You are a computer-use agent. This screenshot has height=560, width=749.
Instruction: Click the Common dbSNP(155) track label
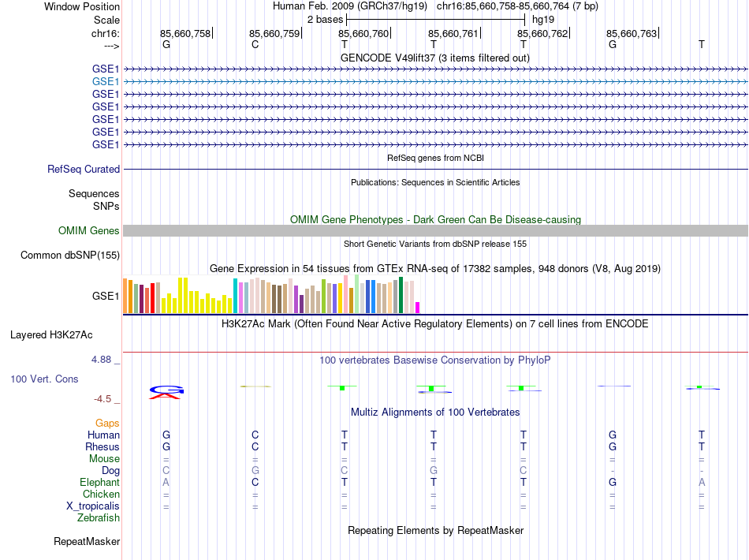(70, 255)
